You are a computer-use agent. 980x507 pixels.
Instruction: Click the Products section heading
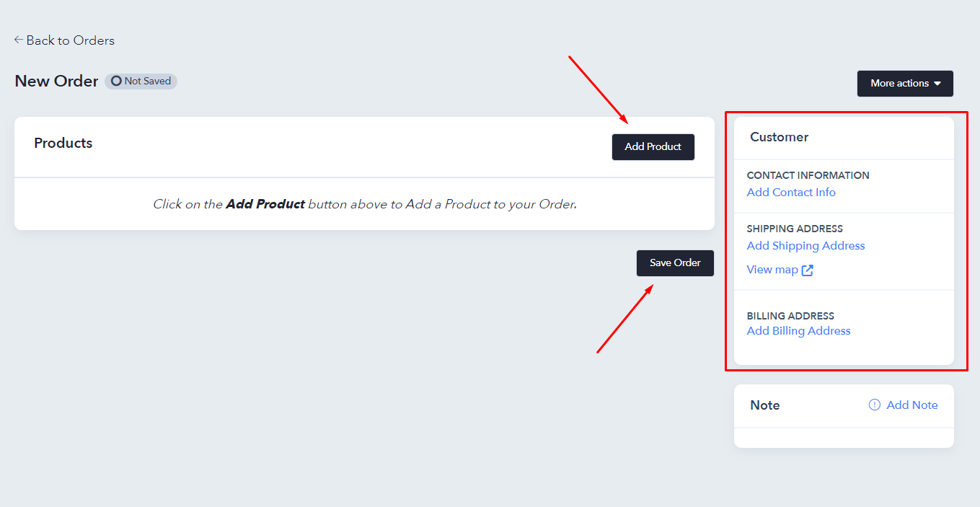tap(63, 143)
